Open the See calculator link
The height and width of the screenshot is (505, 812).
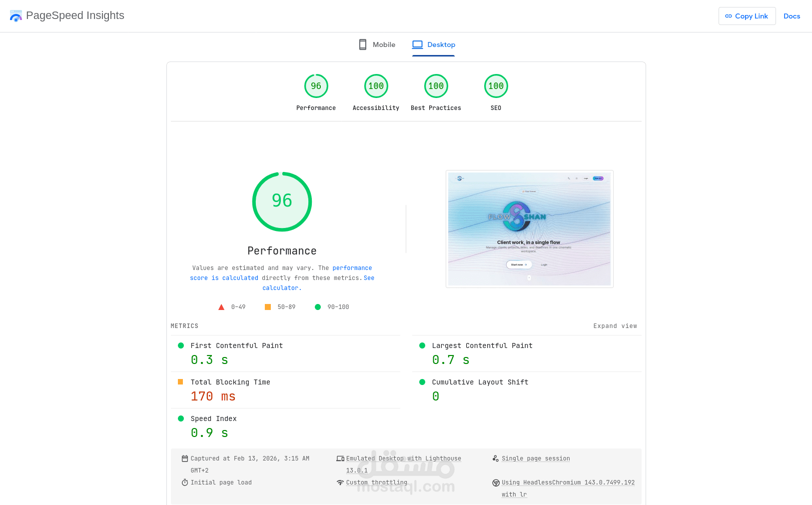click(318, 283)
